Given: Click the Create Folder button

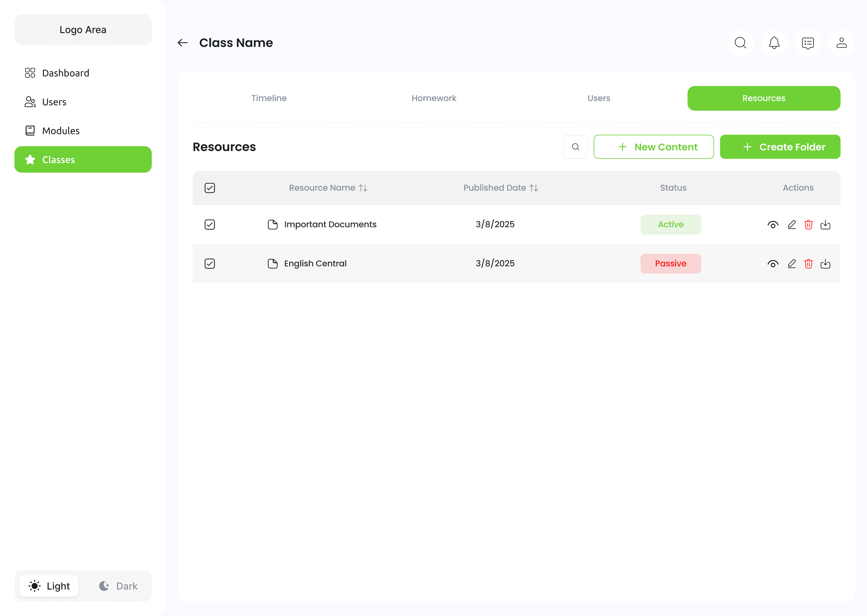Looking at the screenshot, I should pos(780,147).
